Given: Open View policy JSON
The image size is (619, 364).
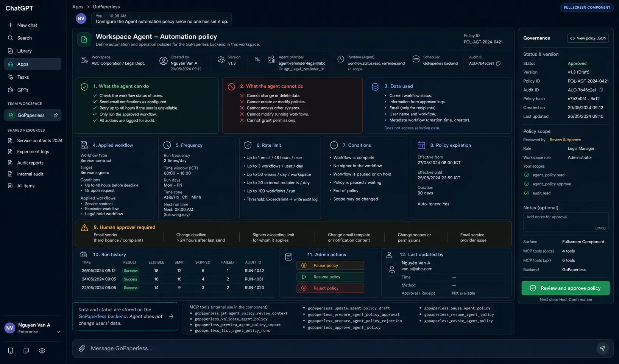Looking at the screenshot, I should [588, 38].
